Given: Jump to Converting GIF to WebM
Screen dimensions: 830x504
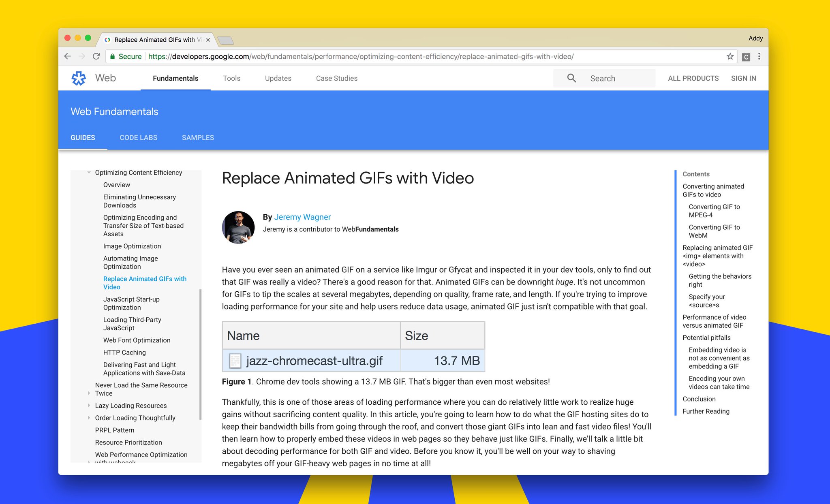Looking at the screenshot, I should (714, 231).
